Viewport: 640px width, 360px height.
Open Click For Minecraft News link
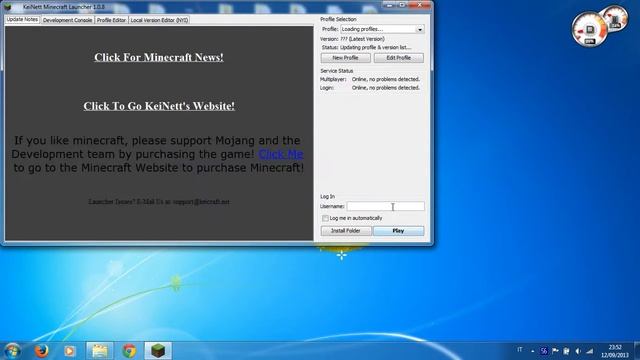tap(159, 57)
